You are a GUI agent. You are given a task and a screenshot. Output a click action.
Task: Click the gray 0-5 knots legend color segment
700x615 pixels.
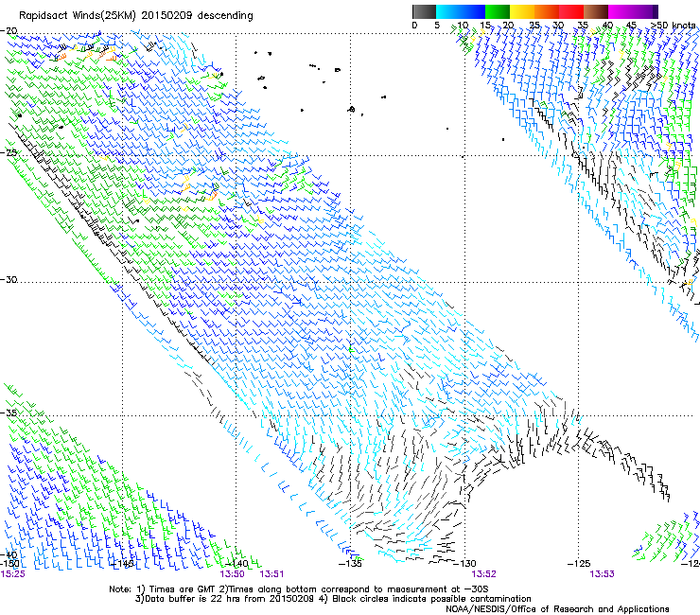tap(424, 11)
